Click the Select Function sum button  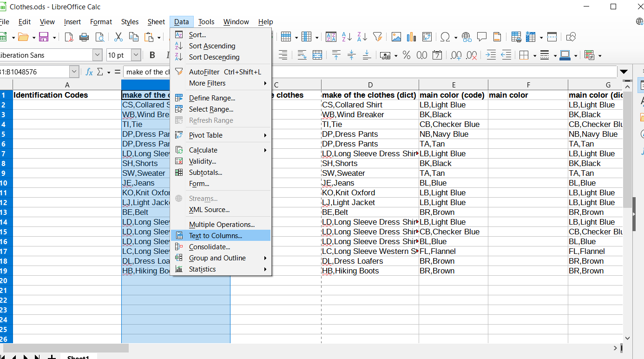pyautogui.click(x=100, y=72)
